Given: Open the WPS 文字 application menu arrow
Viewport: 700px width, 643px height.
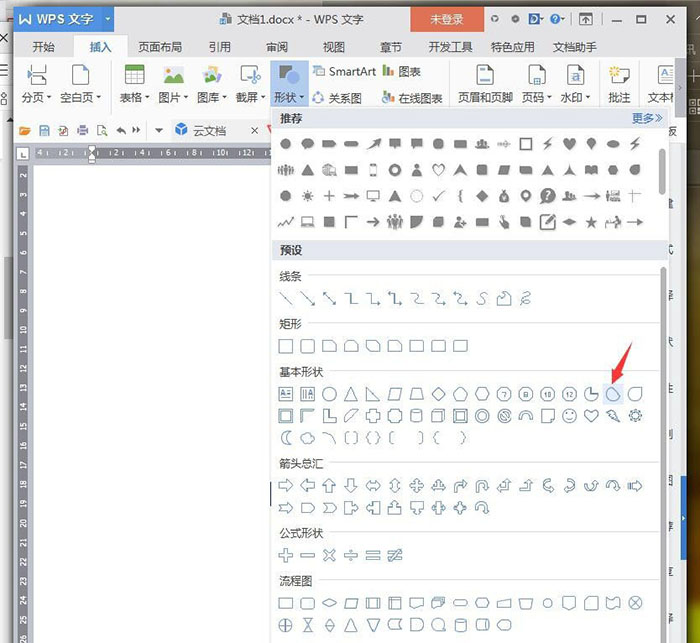Looking at the screenshot, I should pyautogui.click(x=108, y=19).
